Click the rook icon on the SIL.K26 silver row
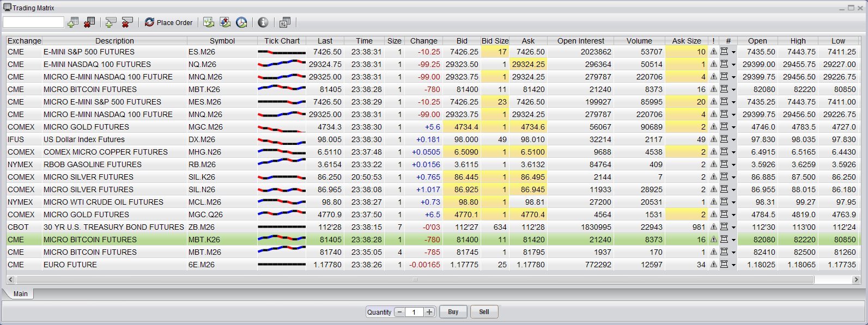This screenshot has width=868, height=325. tap(724, 177)
